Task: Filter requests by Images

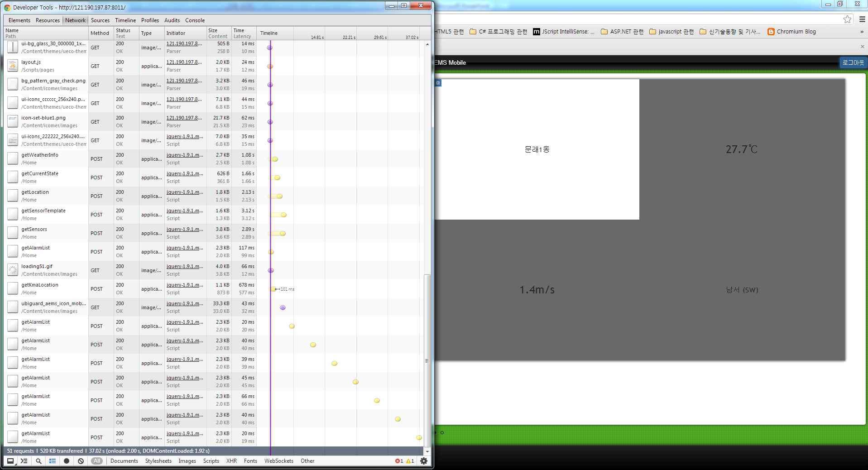Action: 187,461
